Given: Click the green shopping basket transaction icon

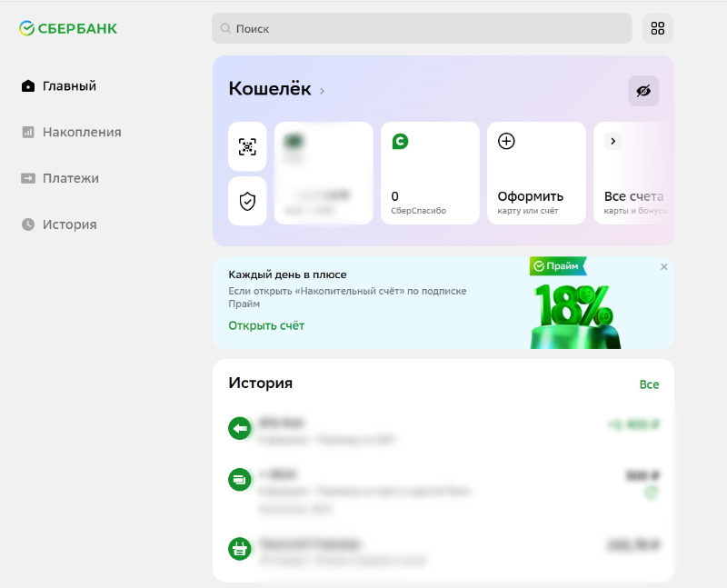Looking at the screenshot, I should point(240,548).
